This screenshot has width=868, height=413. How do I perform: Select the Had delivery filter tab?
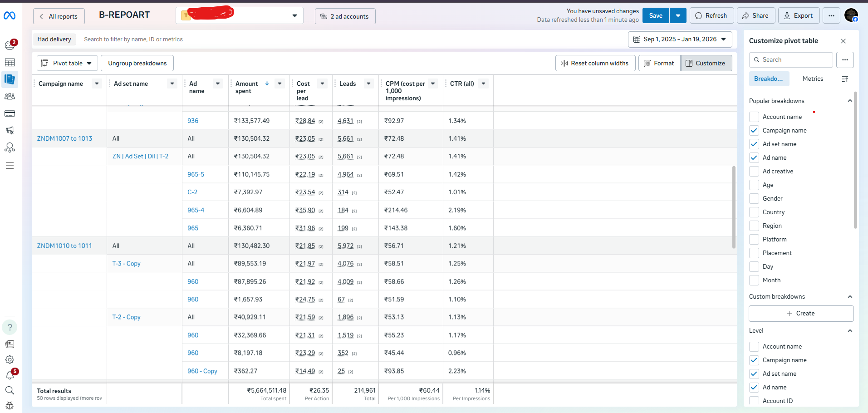coord(54,39)
